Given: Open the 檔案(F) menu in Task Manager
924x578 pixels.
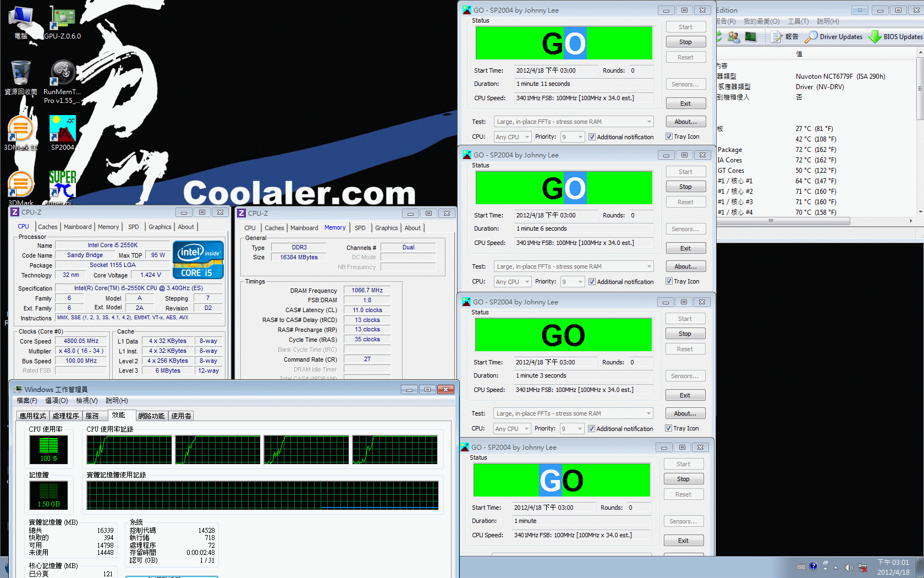Looking at the screenshot, I should pos(27,401).
